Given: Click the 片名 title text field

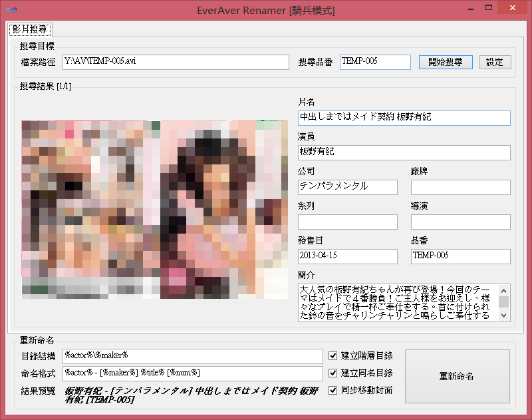Looking at the screenshot, I should [x=404, y=118].
